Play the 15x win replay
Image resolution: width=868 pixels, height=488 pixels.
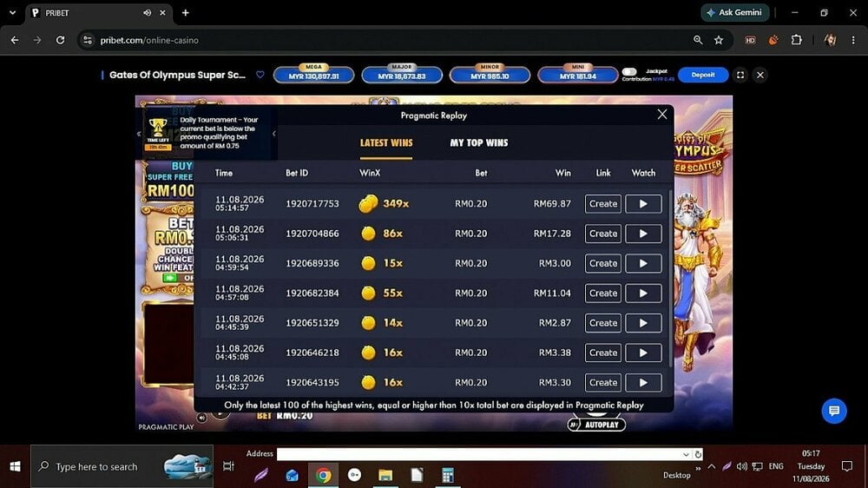tap(643, 264)
